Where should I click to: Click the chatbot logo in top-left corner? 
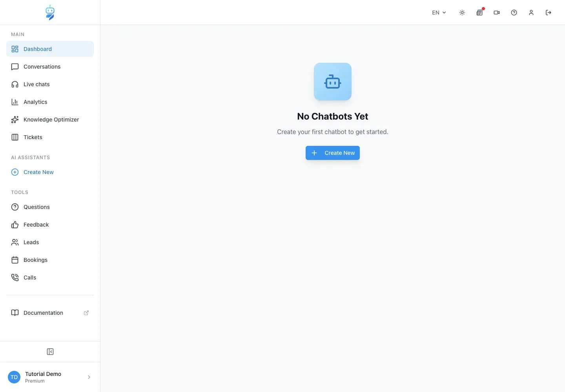50,13
